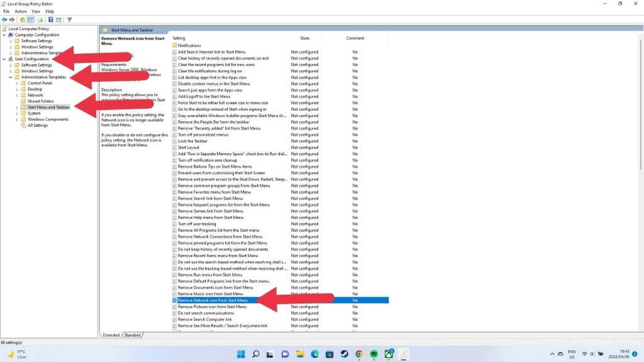Select 'Remove Run menu from Start Menu'
The width and height of the screenshot is (644, 362).
[210, 275]
